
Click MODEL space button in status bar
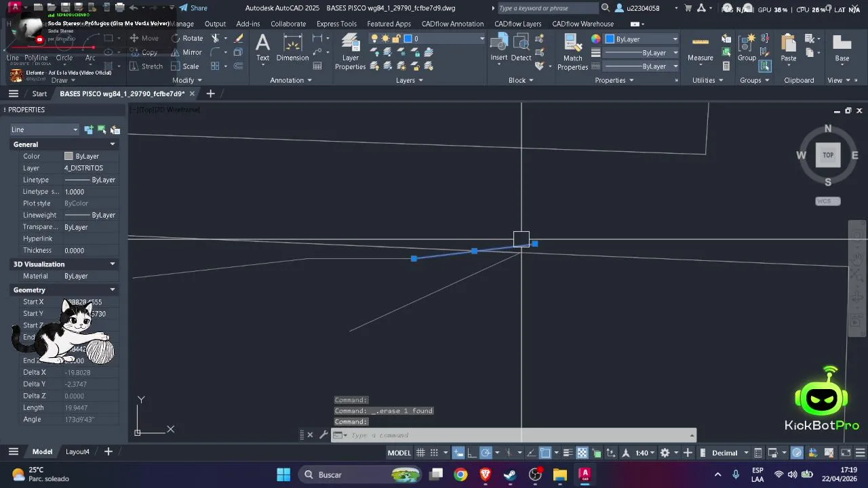[399, 453]
